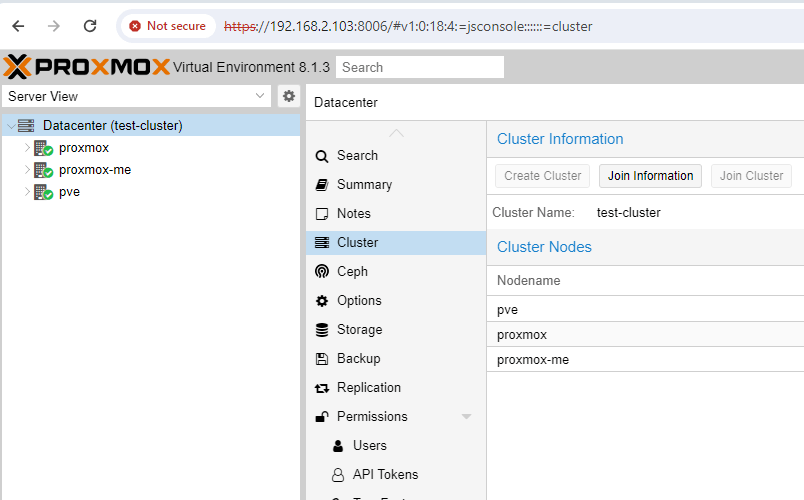
Task: Click the Not secure site badge
Action: [167, 26]
